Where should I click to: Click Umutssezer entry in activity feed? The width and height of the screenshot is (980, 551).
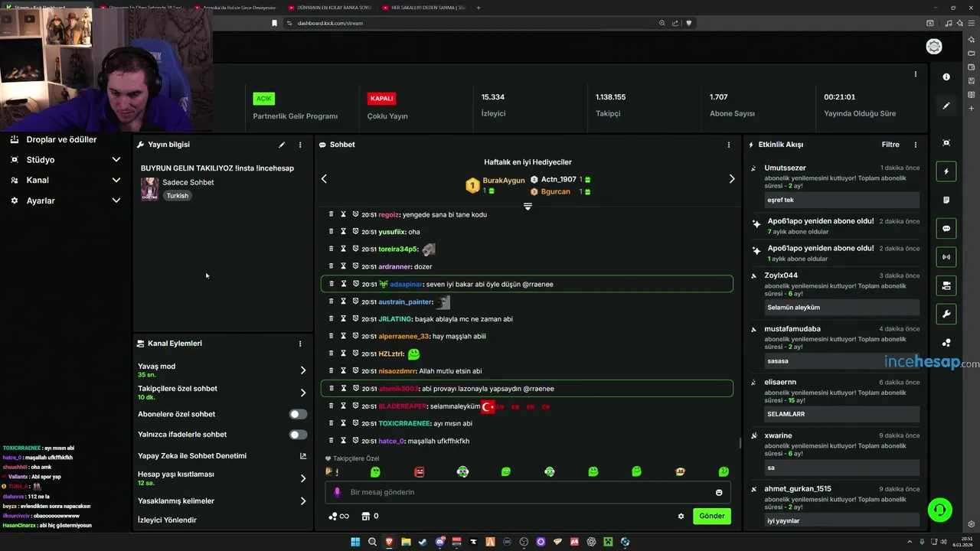(835, 186)
